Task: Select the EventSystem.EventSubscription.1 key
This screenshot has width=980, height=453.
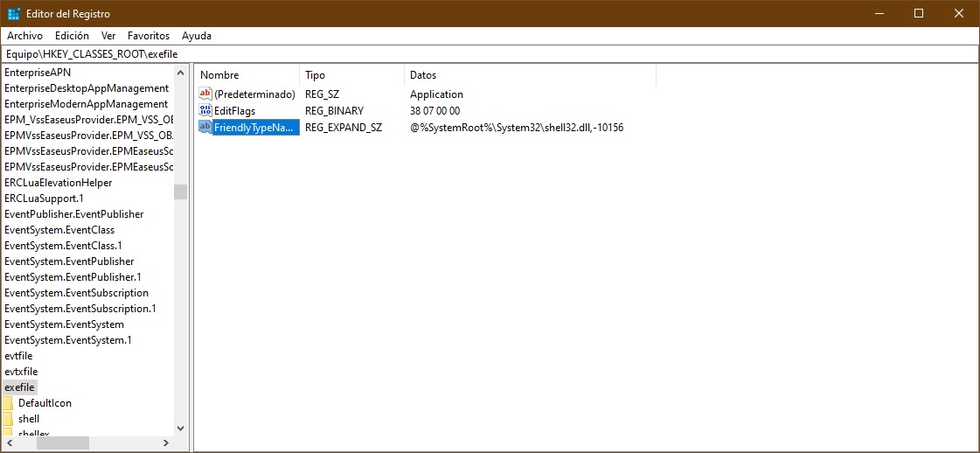Action: pyautogui.click(x=80, y=309)
